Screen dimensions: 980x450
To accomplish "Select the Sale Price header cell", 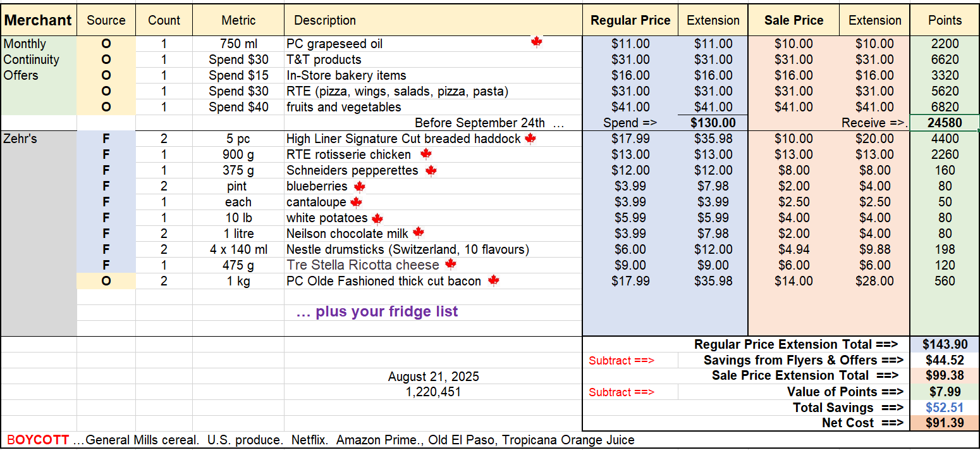I will 793,20.
